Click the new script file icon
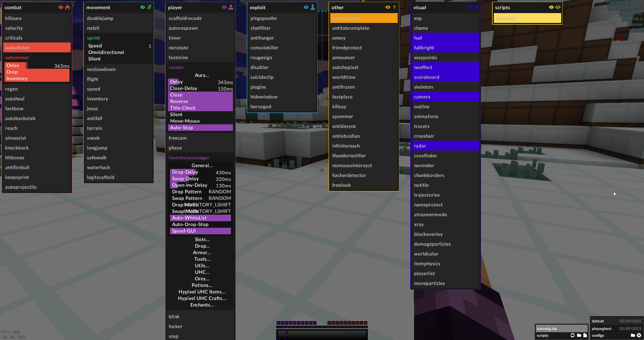644x340 pixels. [585, 335]
